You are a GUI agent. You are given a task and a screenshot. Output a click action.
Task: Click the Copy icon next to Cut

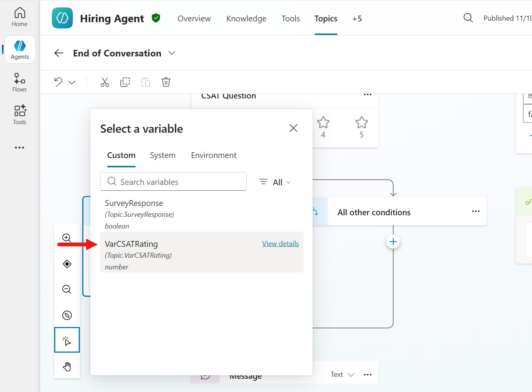click(125, 82)
